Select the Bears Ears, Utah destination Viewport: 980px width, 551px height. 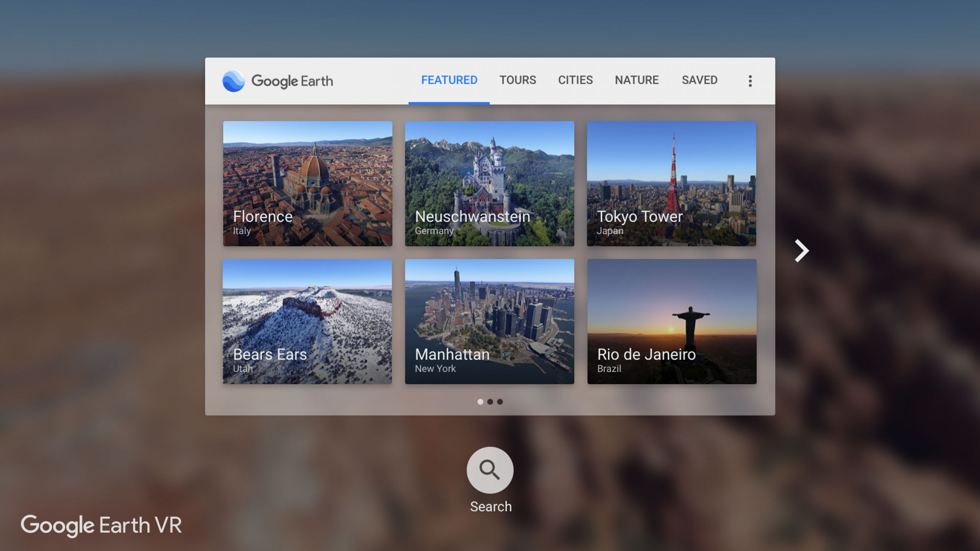307,321
